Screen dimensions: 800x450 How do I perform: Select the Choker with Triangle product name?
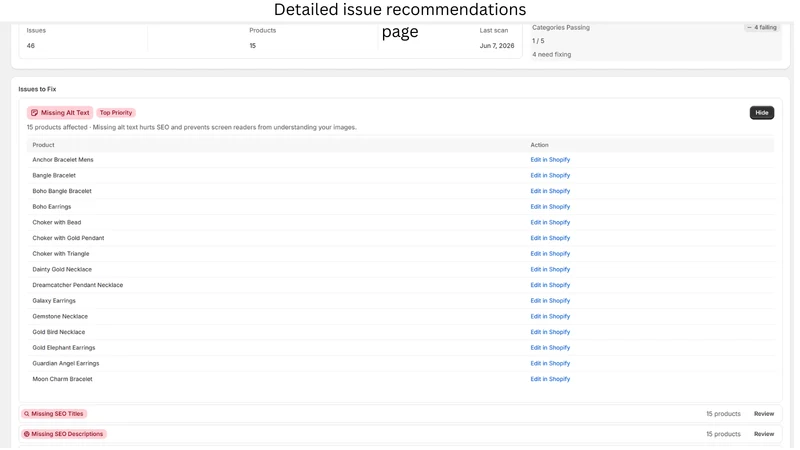pyautogui.click(x=61, y=254)
